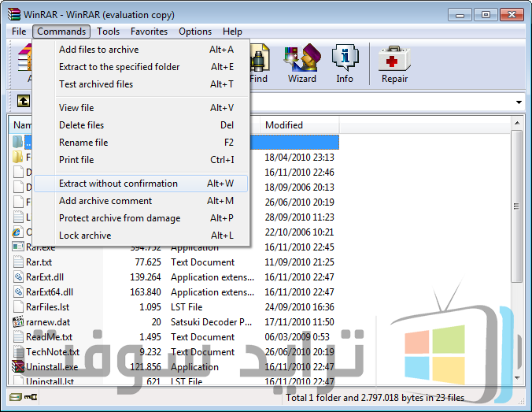
Task: Select Lock archive command
Action: pyautogui.click(x=141, y=236)
